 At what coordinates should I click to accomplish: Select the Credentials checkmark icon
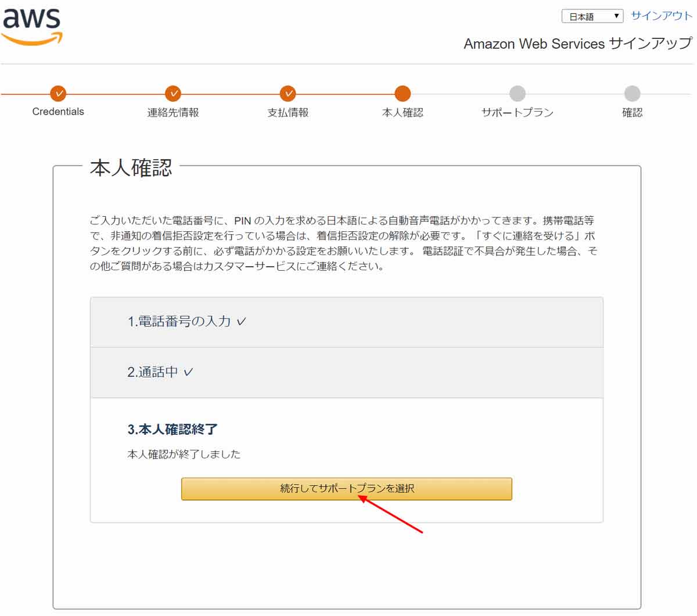(x=59, y=94)
